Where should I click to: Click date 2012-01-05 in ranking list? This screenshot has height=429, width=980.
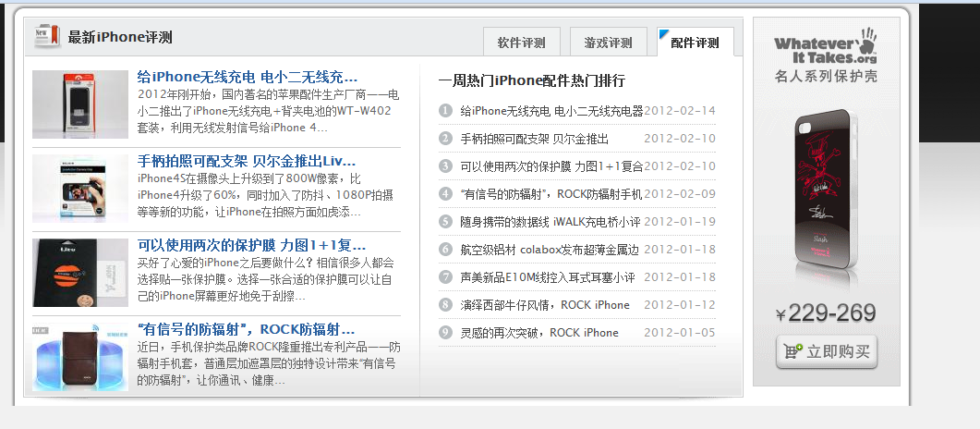(680, 332)
